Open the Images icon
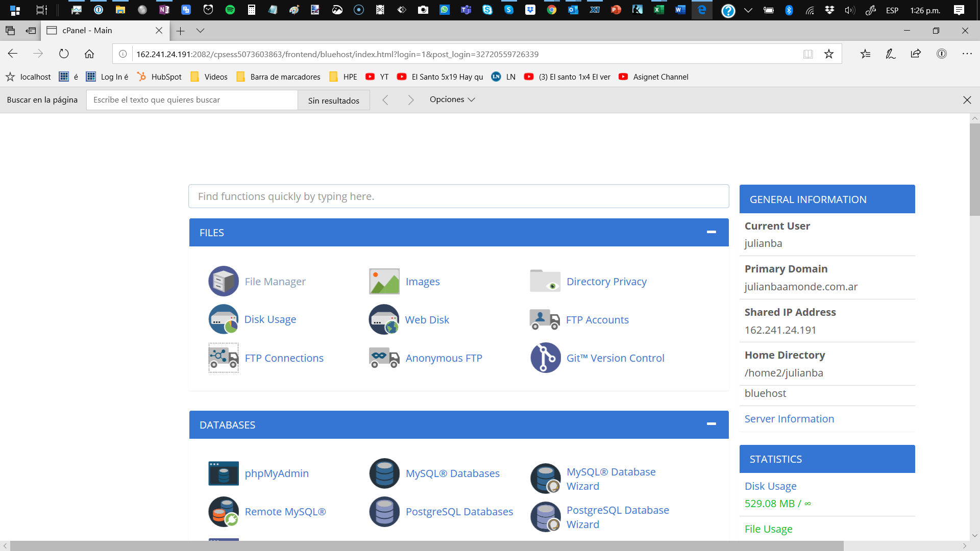This screenshot has height=551, width=980. 384,281
